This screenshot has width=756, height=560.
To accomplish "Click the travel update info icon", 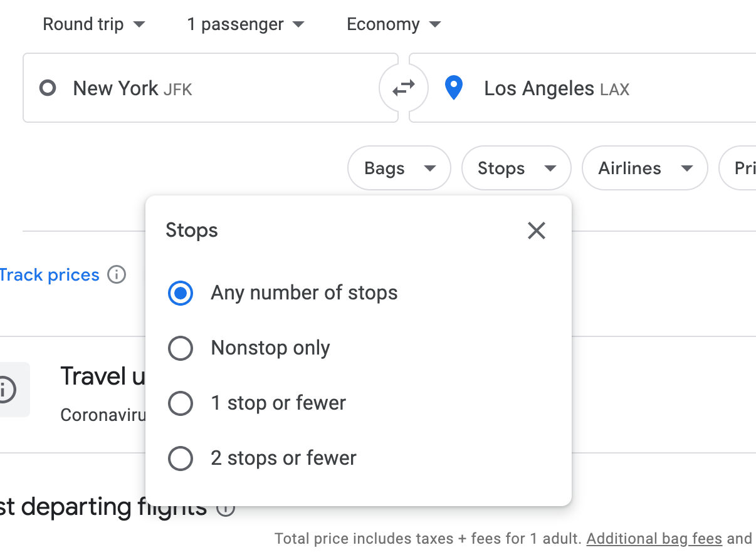I will point(6,390).
